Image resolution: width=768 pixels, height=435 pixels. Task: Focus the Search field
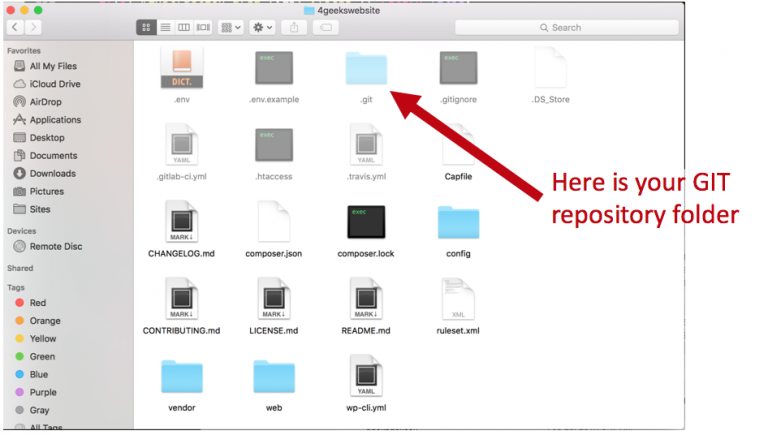[x=567, y=27]
